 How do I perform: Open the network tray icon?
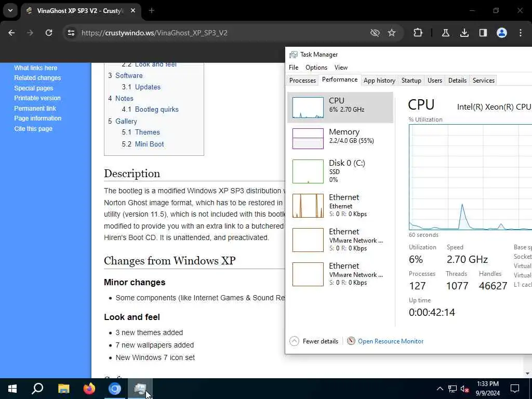coord(453,389)
